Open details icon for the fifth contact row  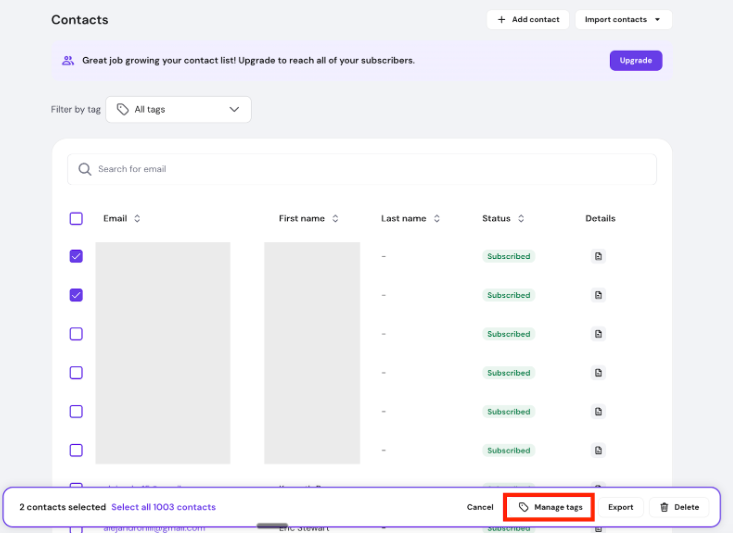pyautogui.click(x=598, y=412)
